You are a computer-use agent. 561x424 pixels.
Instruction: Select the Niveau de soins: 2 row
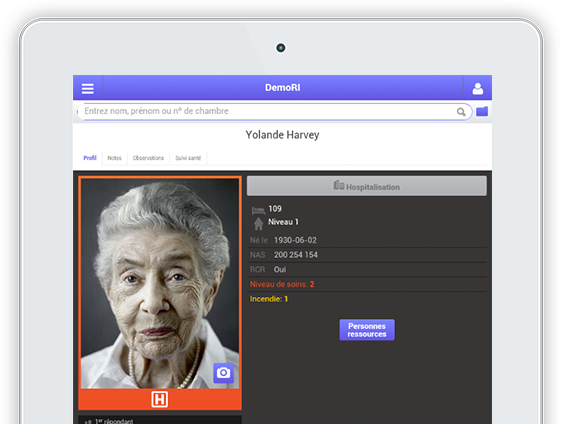point(367,284)
